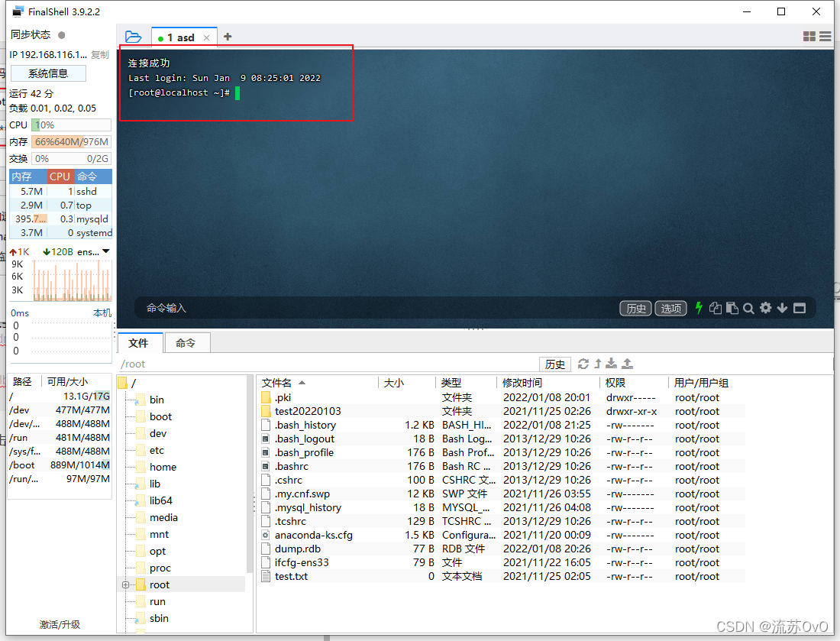
Task: Click the 交换 swap usage bar
Action: (x=71, y=159)
